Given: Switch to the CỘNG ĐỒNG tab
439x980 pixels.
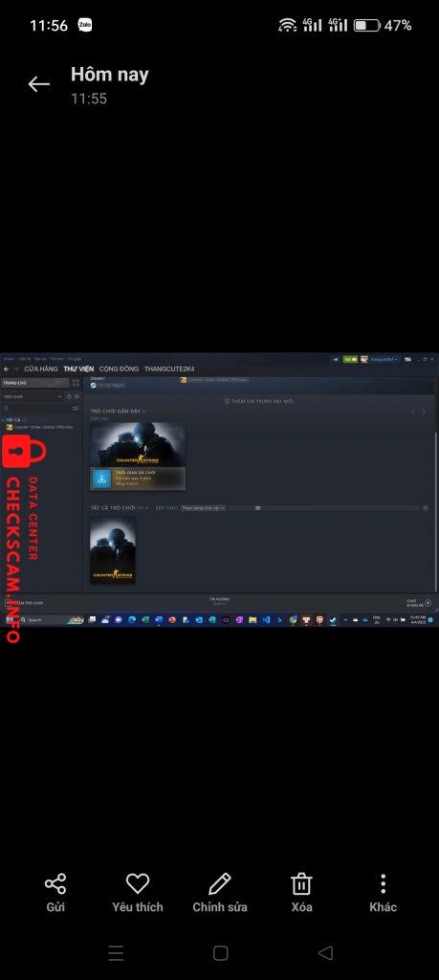Looking at the screenshot, I should pyautogui.click(x=119, y=368).
